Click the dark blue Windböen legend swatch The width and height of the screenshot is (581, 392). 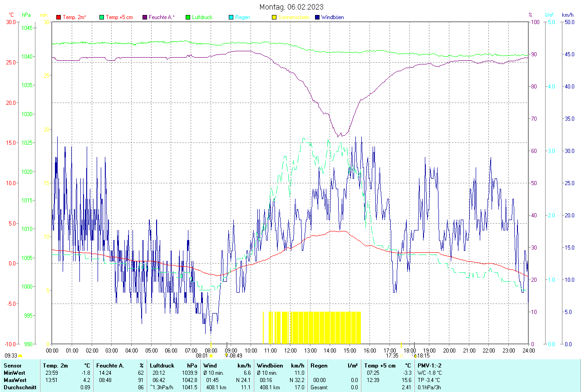pyautogui.click(x=317, y=17)
